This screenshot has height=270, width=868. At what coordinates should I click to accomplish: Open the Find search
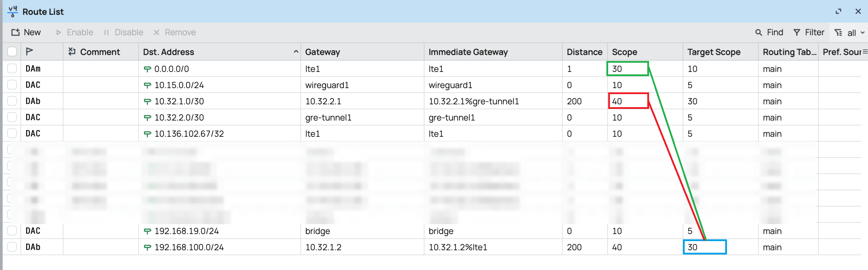(769, 32)
